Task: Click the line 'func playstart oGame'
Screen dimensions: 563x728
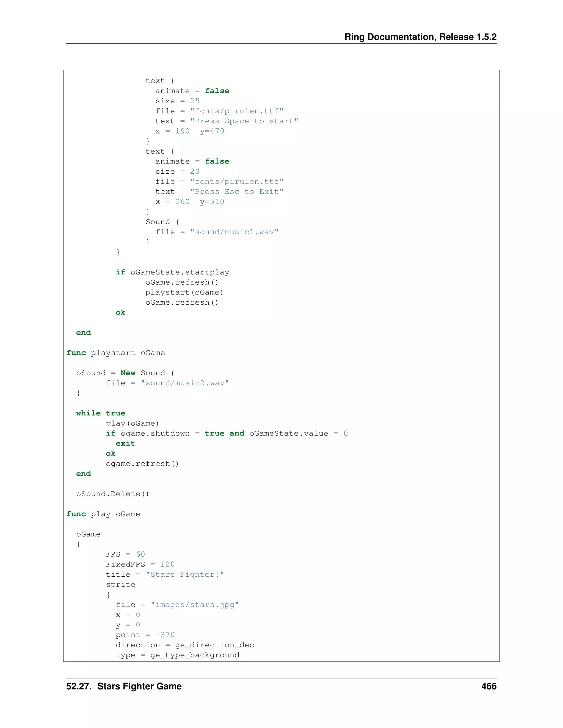Action: [115, 353]
